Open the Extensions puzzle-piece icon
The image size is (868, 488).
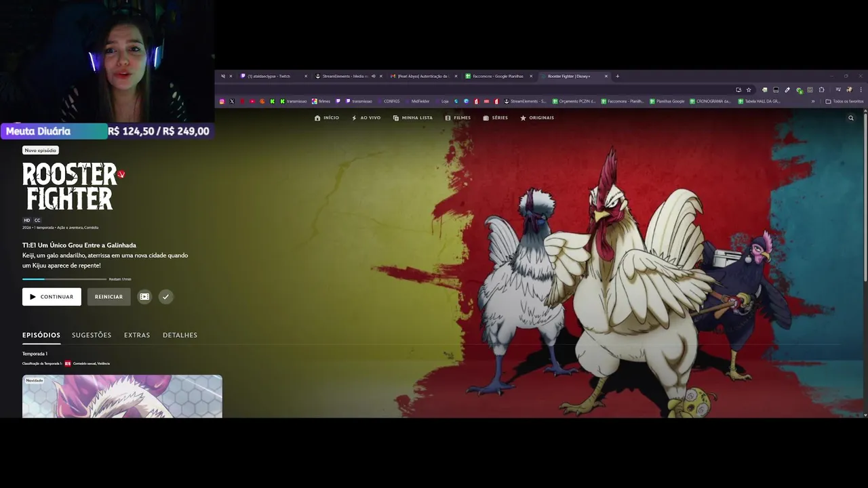[x=821, y=89]
